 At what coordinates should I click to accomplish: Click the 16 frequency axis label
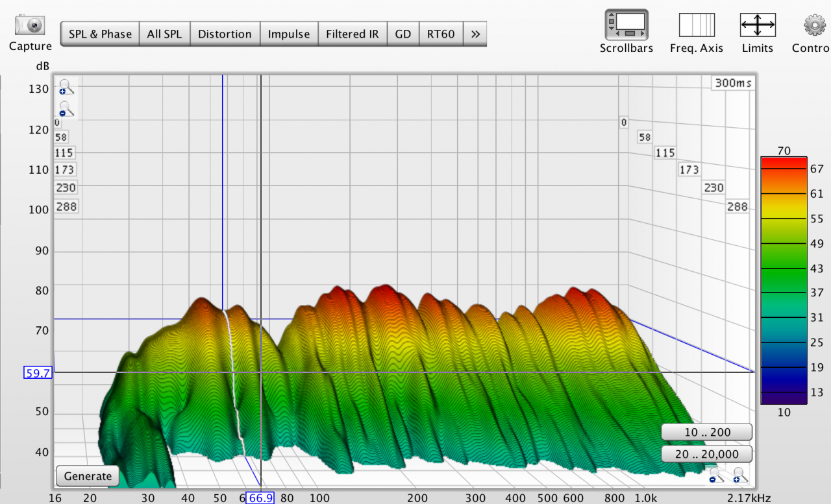tap(55, 498)
